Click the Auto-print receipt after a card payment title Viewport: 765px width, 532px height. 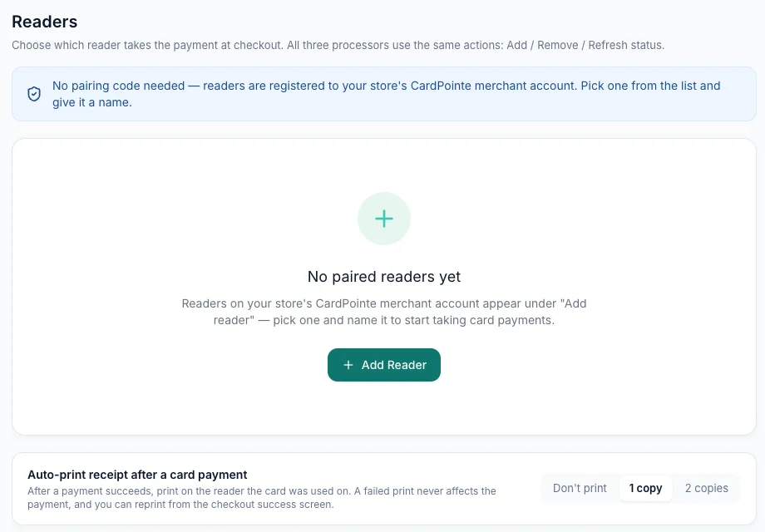[x=137, y=475]
